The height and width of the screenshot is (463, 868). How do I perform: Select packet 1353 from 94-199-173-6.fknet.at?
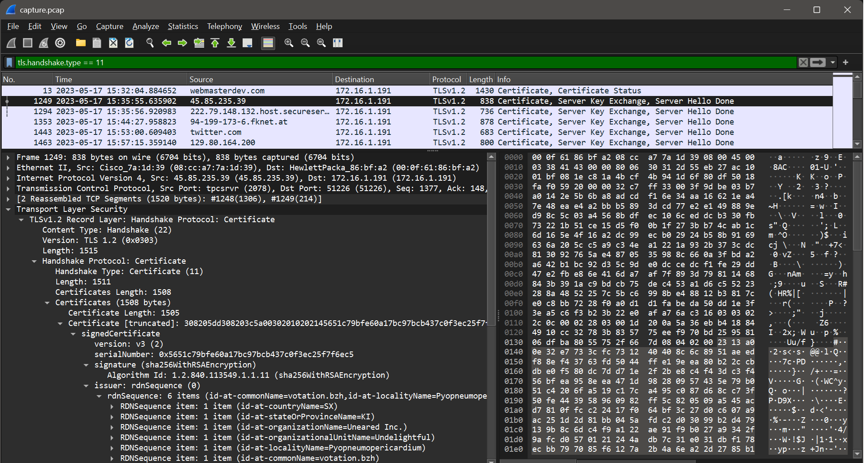click(x=417, y=122)
